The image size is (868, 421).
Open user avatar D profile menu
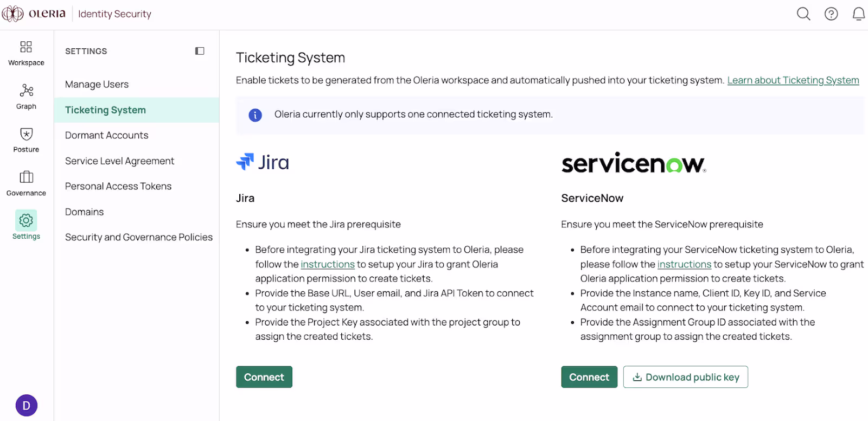tap(27, 405)
